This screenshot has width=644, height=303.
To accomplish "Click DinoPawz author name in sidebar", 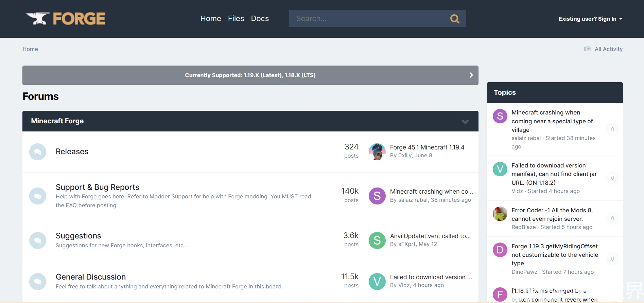I will coord(524,272).
